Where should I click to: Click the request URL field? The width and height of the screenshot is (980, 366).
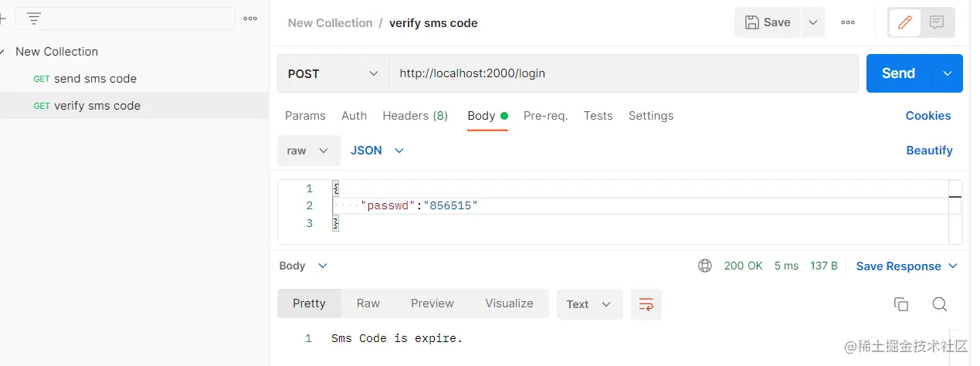(x=623, y=73)
